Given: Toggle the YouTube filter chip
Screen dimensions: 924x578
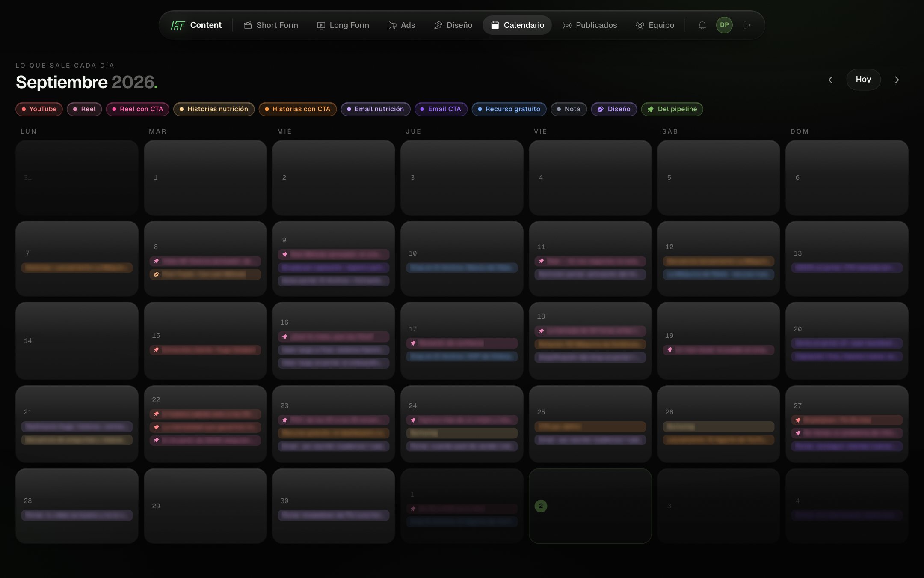Looking at the screenshot, I should pos(39,109).
